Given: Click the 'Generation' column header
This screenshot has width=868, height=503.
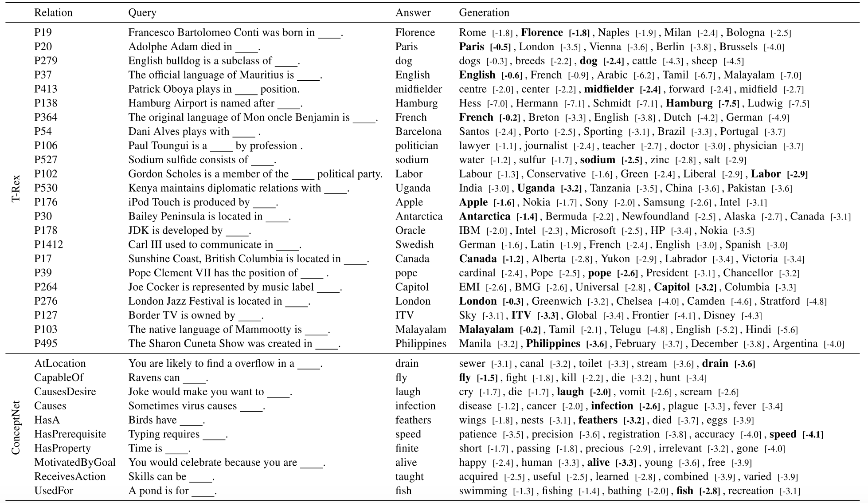Looking at the screenshot, I should (484, 12).
